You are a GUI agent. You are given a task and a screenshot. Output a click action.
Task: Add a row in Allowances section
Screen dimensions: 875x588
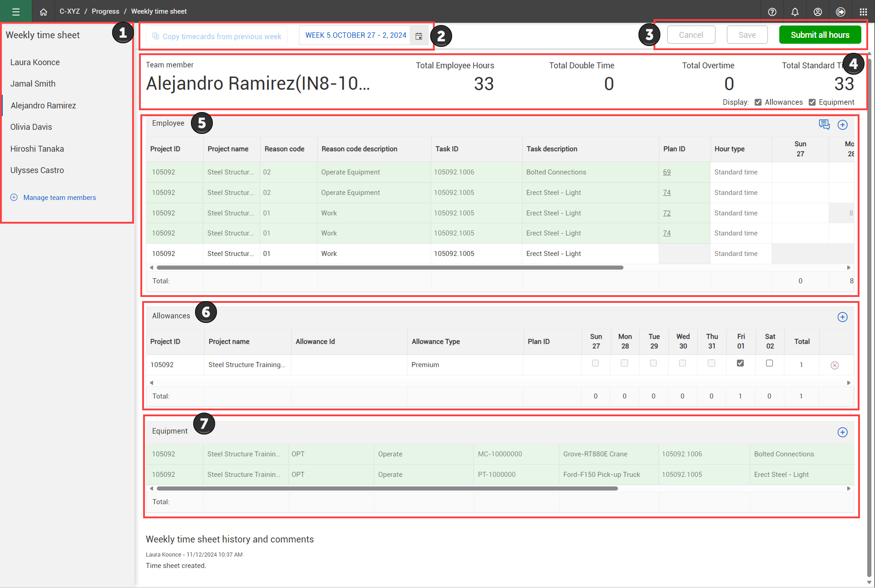(x=842, y=317)
